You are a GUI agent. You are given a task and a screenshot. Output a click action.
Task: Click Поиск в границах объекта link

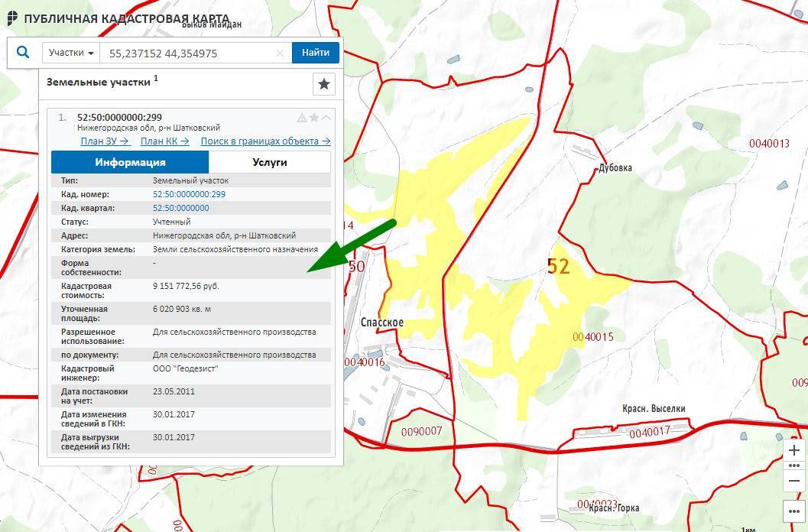coord(265,141)
